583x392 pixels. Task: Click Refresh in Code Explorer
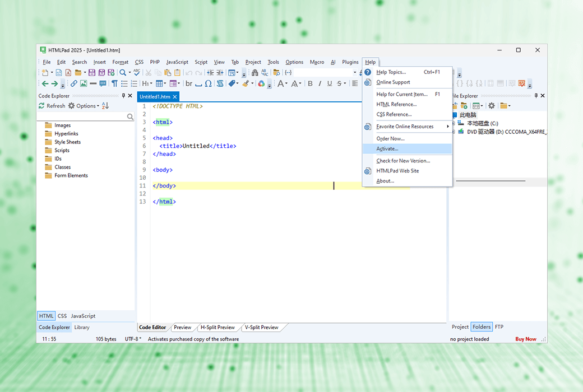[52, 106]
